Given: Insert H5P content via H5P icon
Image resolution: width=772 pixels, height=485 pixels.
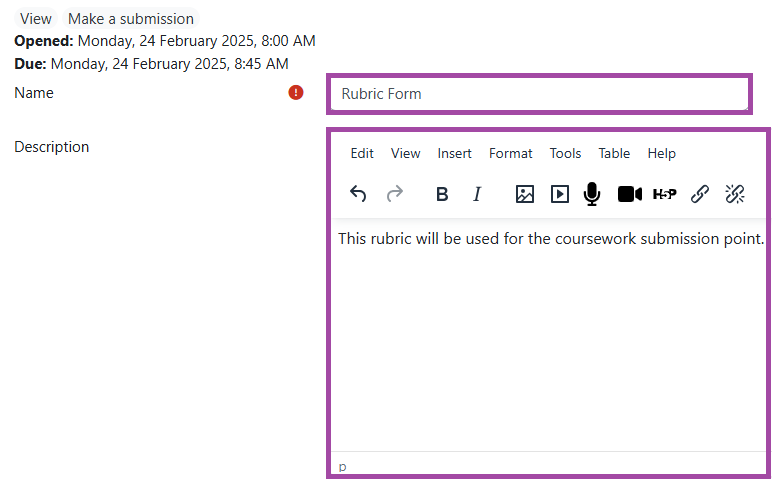Looking at the screenshot, I should click(x=665, y=194).
